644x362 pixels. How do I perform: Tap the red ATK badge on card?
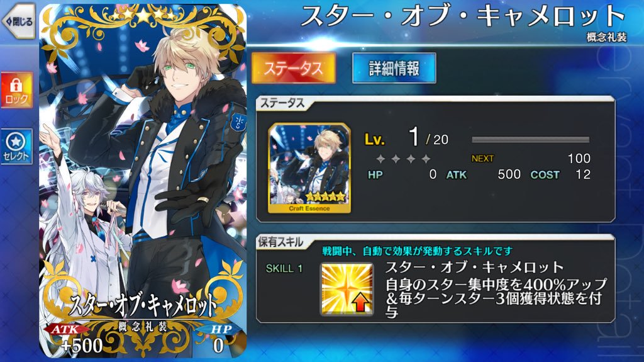tap(65, 329)
